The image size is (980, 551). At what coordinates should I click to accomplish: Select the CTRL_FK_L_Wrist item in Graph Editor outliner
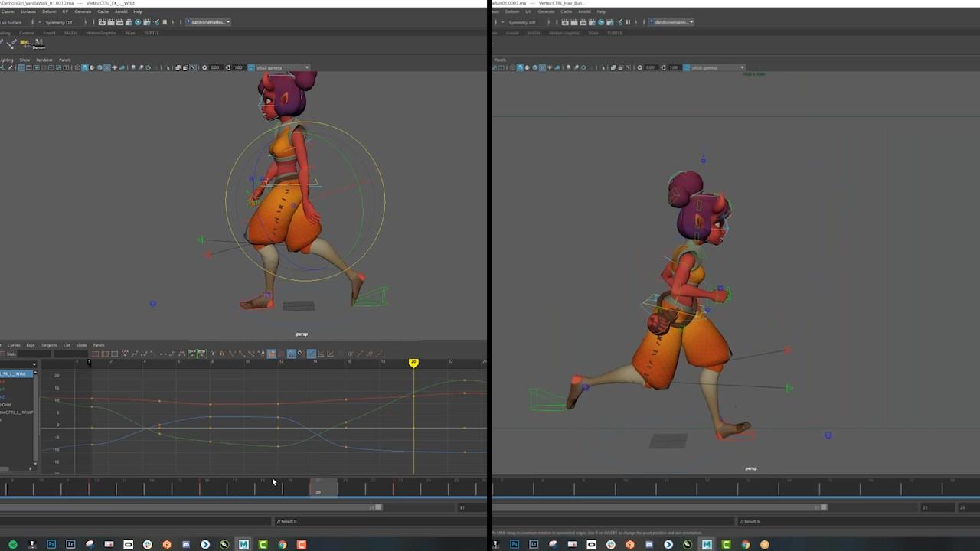(x=15, y=373)
